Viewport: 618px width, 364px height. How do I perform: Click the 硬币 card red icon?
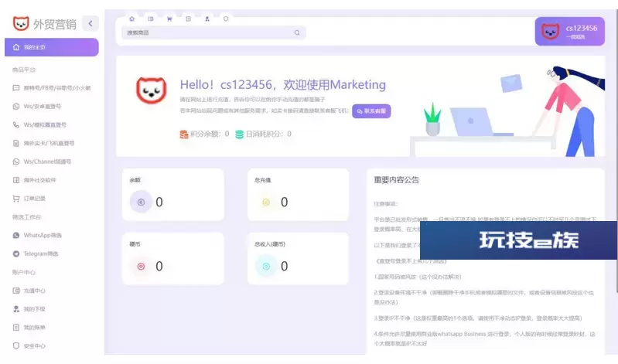coord(141,267)
